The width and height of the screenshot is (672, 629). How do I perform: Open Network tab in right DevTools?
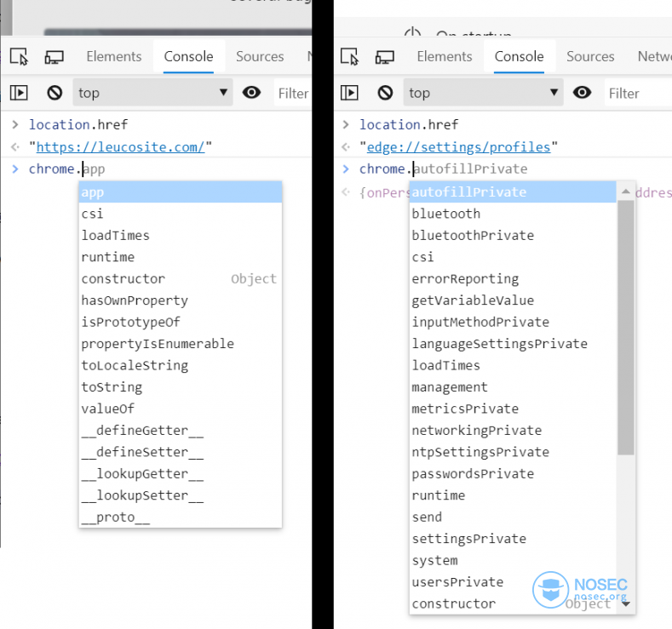(x=654, y=56)
